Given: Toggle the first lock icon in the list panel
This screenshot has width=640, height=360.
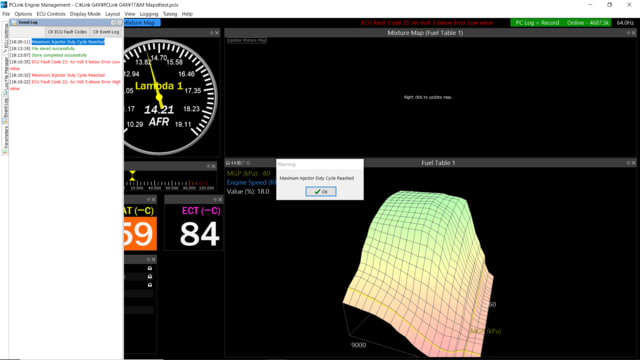Looking at the screenshot, I should pyautogui.click(x=150, y=268).
